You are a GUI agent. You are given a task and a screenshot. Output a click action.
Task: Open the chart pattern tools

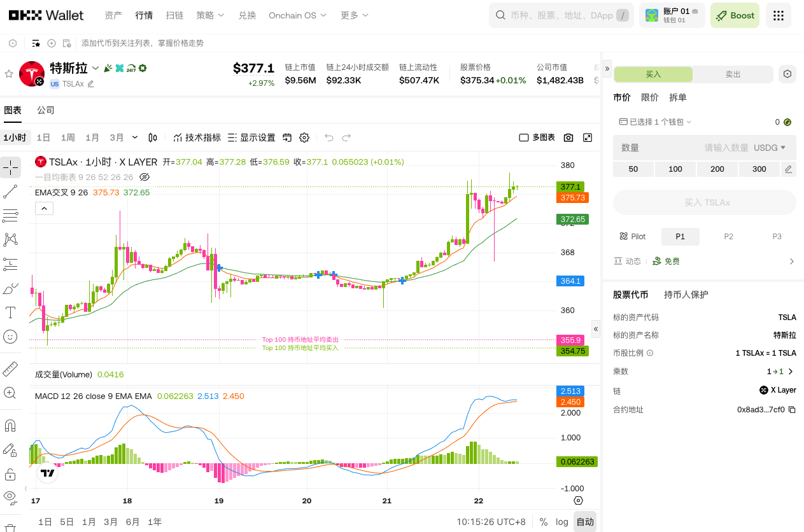pos(10,239)
